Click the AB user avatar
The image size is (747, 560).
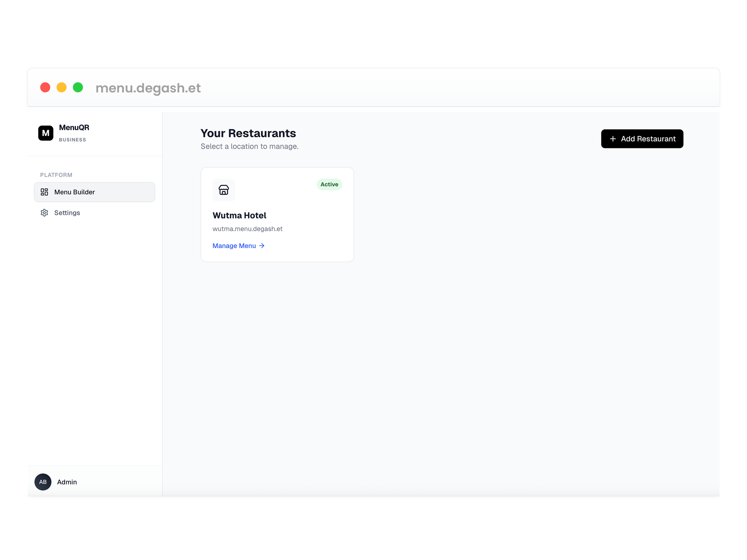pyautogui.click(x=43, y=482)
